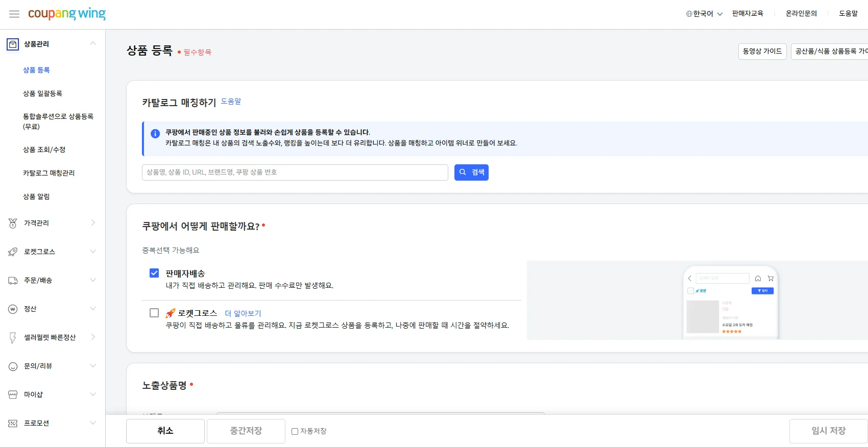Open the 동영상 가이드 button

coord(762,52)
